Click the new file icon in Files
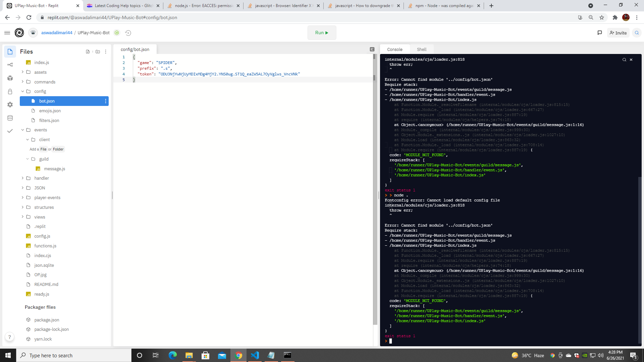The height and width of the screenshot is (362, 644). click(88, 52)
